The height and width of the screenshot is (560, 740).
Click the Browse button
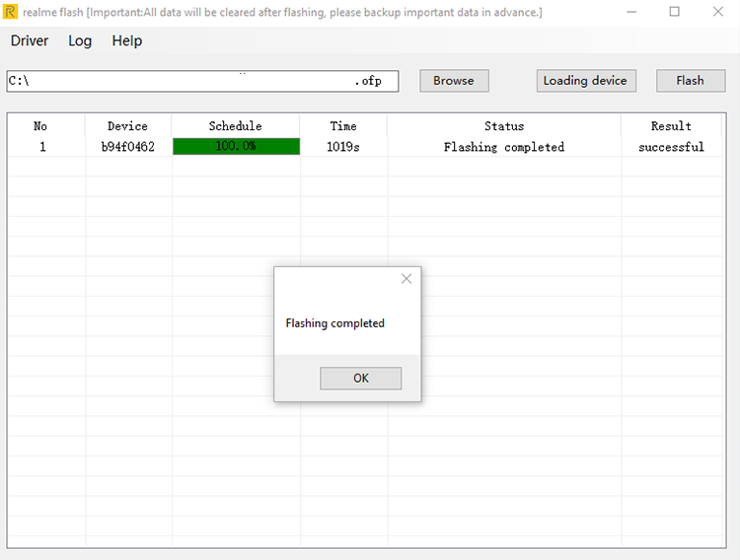click(454, 81)
